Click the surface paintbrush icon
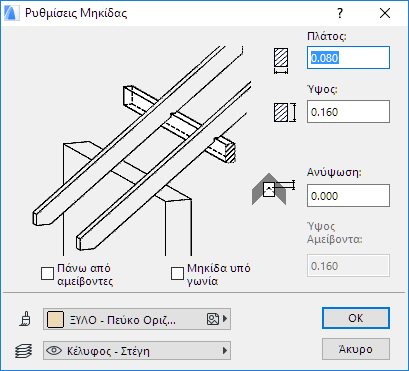 (25, 319)
